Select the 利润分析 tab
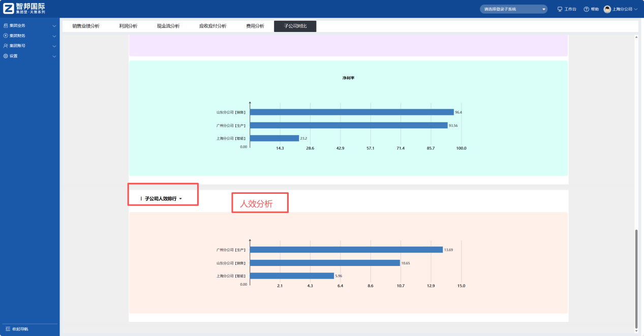644x336 pixels. 128,26
